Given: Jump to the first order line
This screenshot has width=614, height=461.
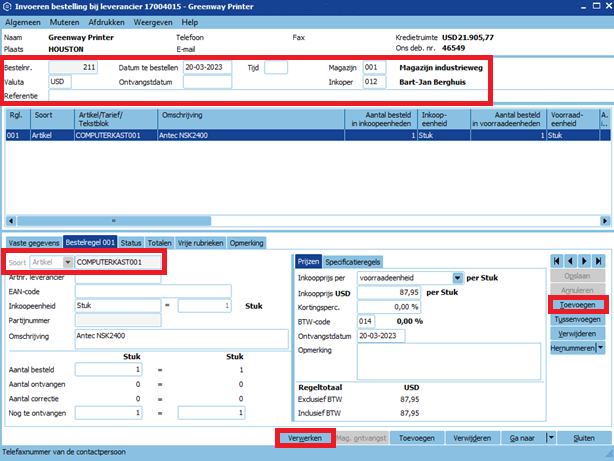Looking at the screenshot, I should [x=556, y=259].
